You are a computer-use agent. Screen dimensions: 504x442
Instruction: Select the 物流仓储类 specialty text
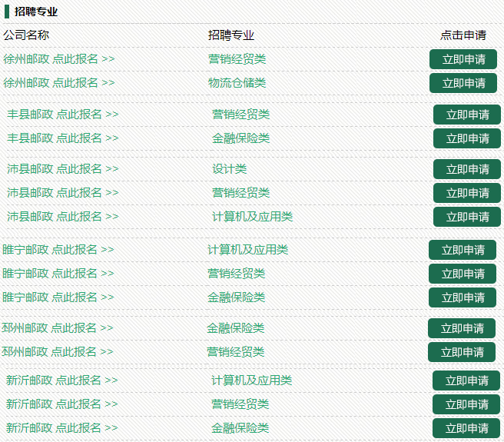(237, 82)
